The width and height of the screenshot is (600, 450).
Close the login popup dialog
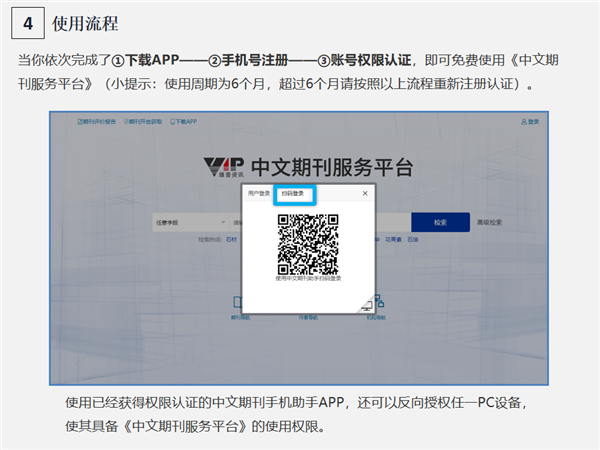365,193
